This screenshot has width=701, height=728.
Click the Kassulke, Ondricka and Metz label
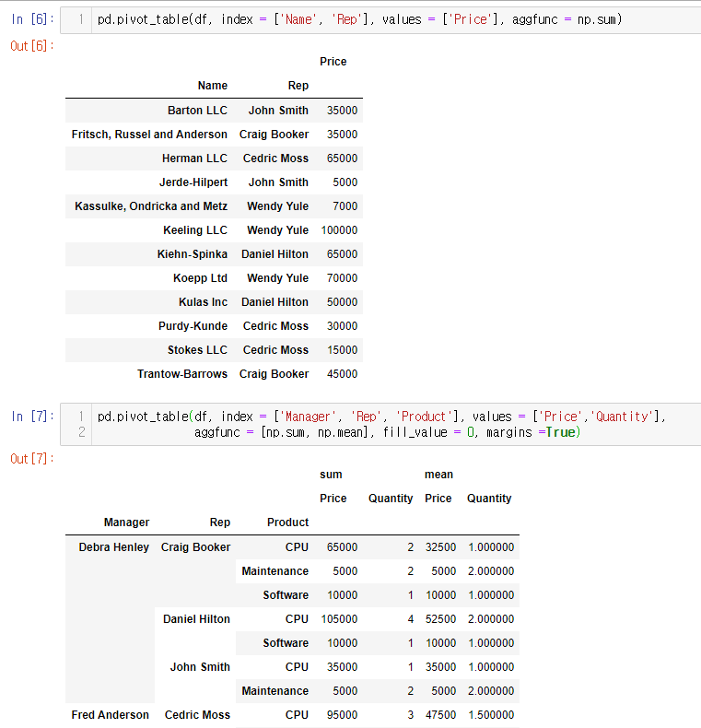click(x=151, y=206)
